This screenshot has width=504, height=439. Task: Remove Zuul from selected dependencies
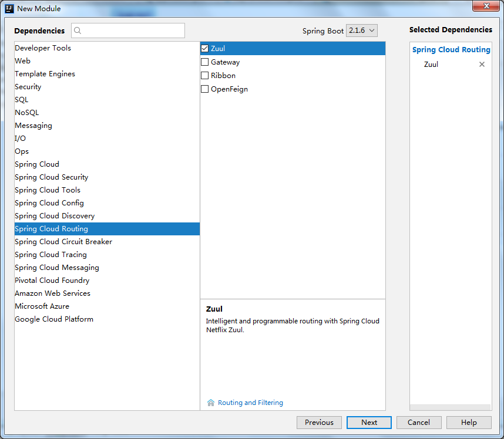coord(482,65)
